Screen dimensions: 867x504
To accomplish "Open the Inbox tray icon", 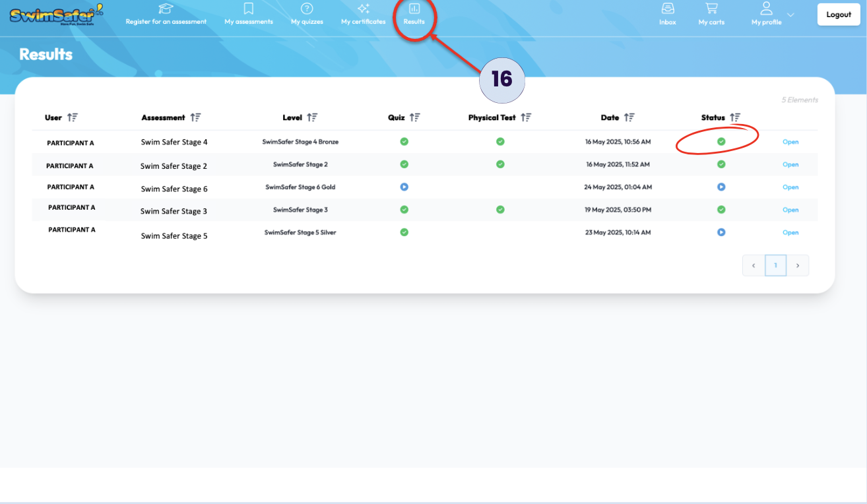I will pyautogui.click(x=668, y=9).
